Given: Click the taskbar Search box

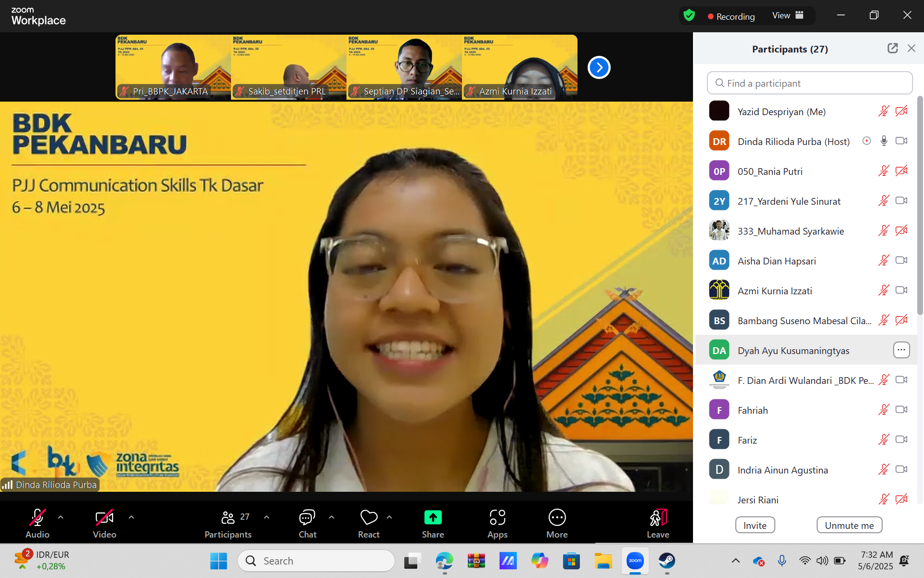Looking at the screenshot, I should (x=316, y=561).
